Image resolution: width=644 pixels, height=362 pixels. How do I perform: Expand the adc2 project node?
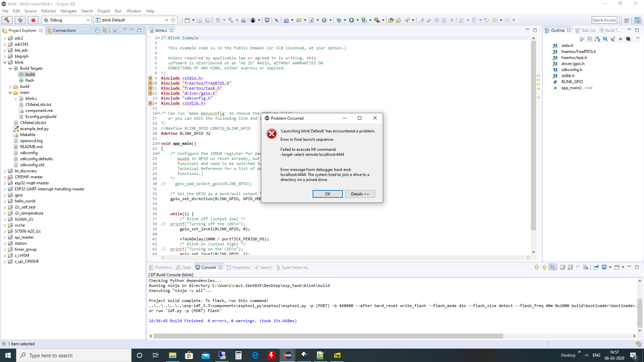[5, 38]
